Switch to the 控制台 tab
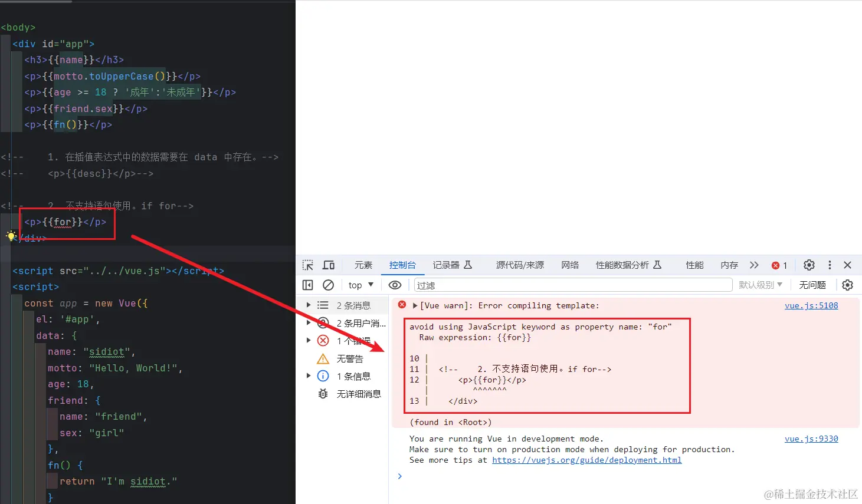 402,265
